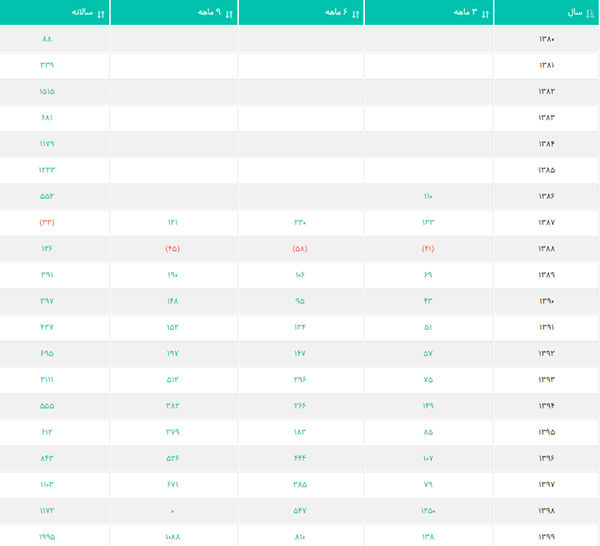Click 3-month value ۵۷ in ۱۳۹۲ row
Image resolution: width=600 pixels, height=546 pixels.
[x=428, y=354]
